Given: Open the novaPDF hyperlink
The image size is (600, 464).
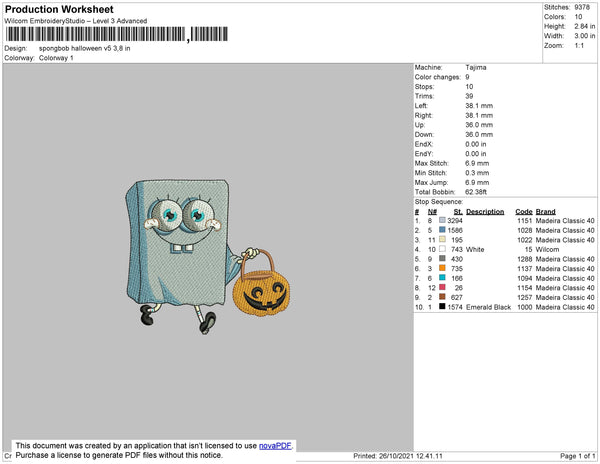Looking at the screenshot, I should click(x=275, y=446).
